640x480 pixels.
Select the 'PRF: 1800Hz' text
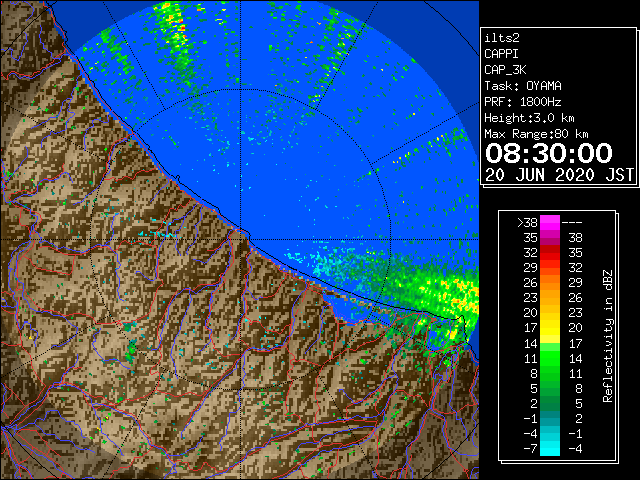pos(523,102)
